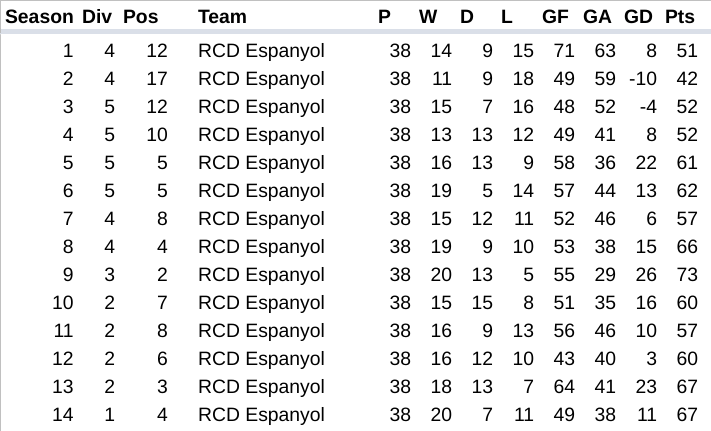
Task: Select the 26 goal difference cell
Action: coord(646,275)
